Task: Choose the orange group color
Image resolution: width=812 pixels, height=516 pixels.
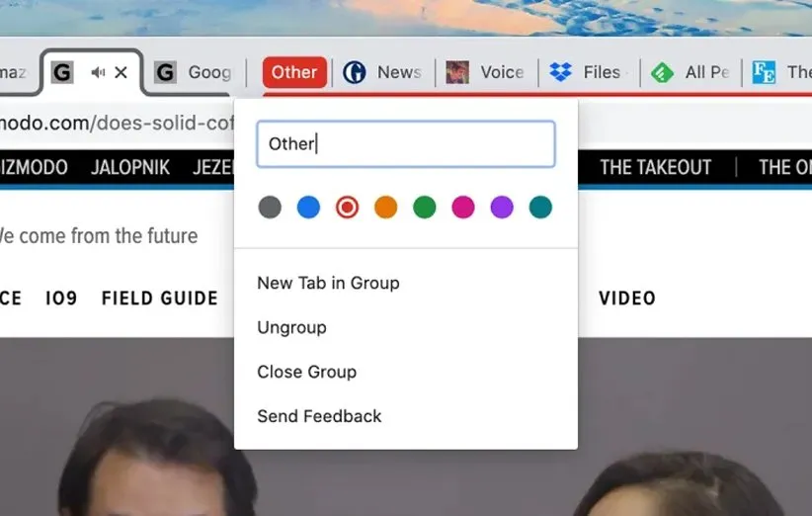Action: [385, 208]
